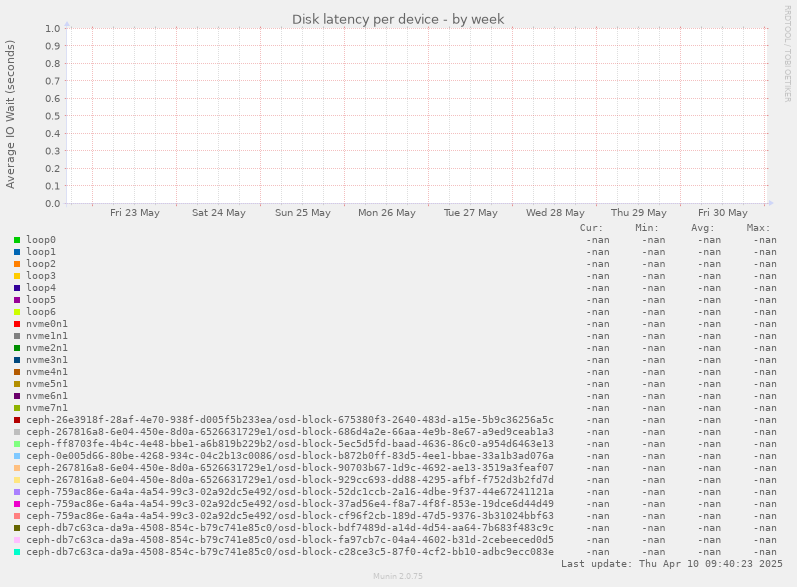The width and height of the screenshot is (797, 587).
Task: Click the Avg: column header
Action: tap(702, 228)
